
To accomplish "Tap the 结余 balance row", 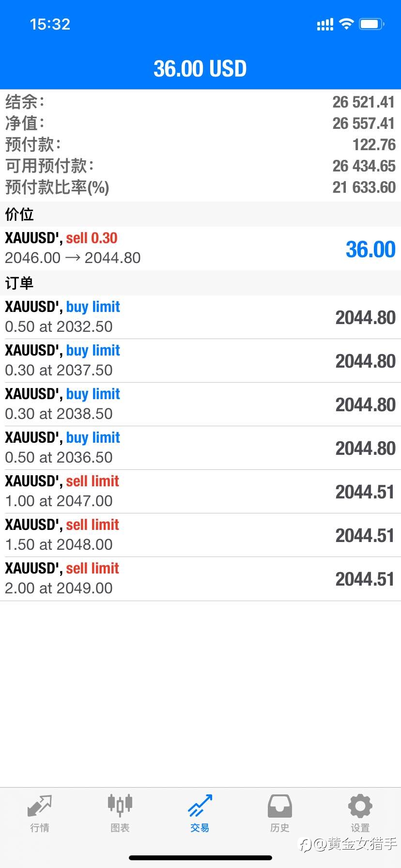I will 200,102.
